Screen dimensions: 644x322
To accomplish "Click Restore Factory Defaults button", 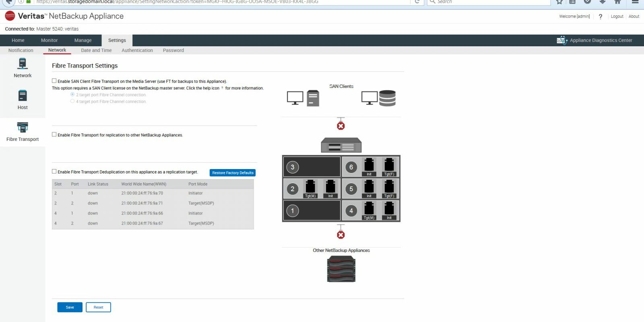I will coord(233,173).
